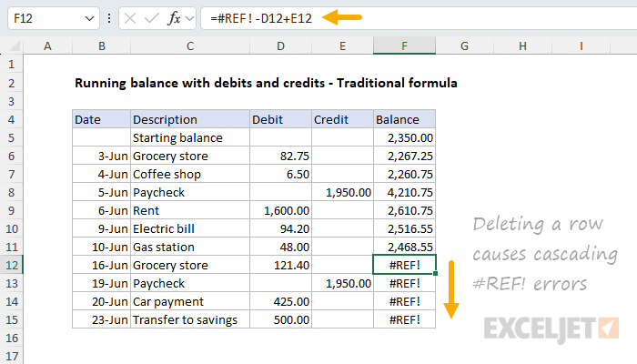Screen dimensions: 637x364
Task: Select column H header
Action: coord(523,45)
